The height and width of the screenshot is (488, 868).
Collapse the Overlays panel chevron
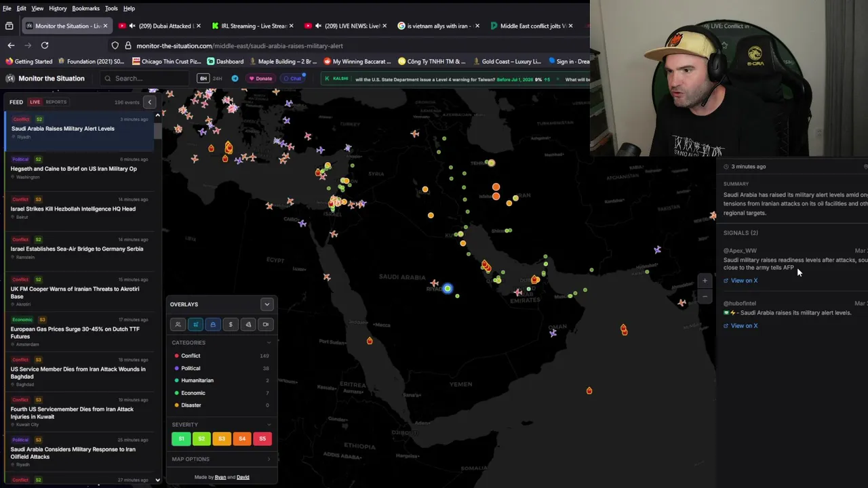[267, 304]
